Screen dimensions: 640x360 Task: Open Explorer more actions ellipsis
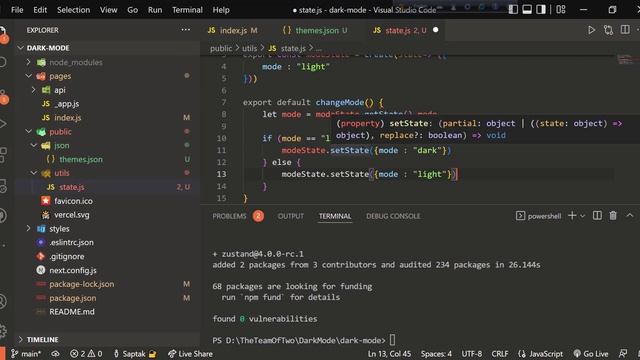point(185,30)
